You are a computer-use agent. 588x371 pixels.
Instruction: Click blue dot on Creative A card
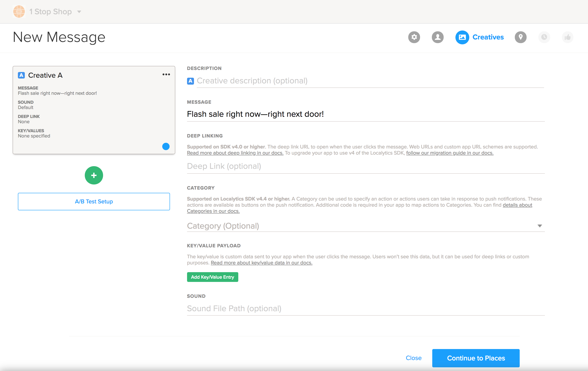(x=166, y=146)
